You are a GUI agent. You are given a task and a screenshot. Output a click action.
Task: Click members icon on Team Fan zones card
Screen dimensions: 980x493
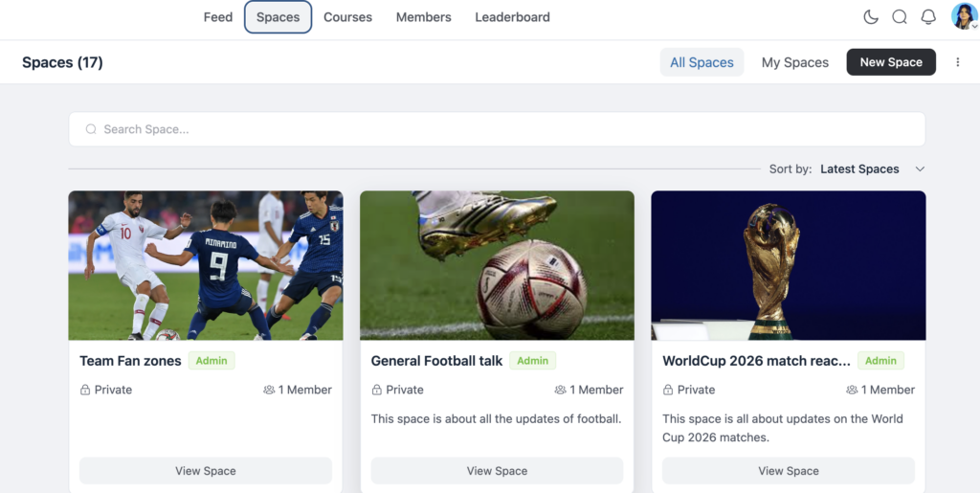click(x=269, y=390)
